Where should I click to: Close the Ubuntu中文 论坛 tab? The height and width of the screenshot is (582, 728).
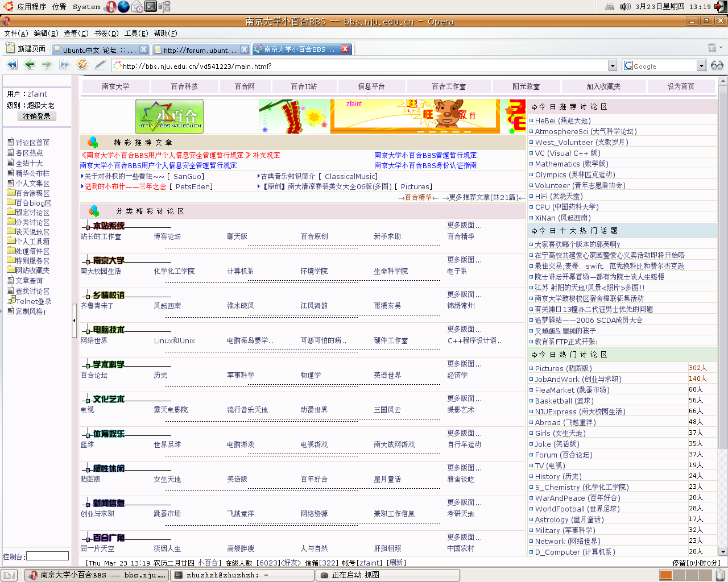click(144, 49)
